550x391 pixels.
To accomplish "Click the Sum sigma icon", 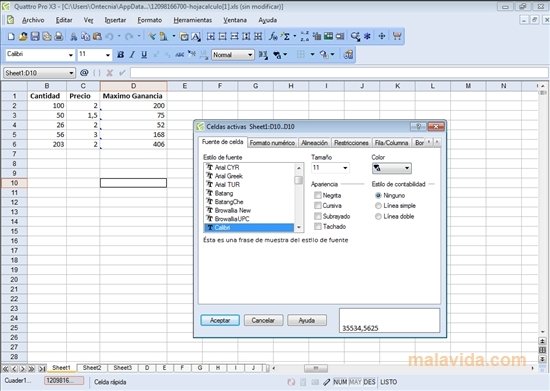I will pos(286,36).
